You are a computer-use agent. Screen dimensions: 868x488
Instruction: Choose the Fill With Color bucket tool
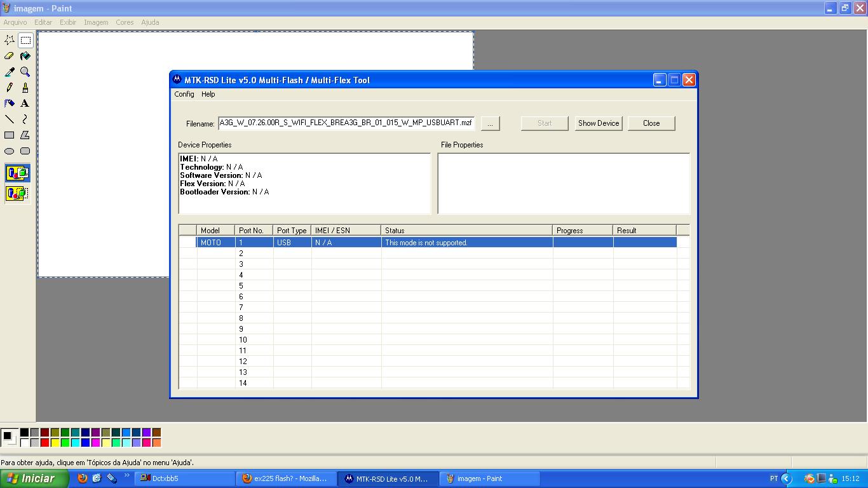point(25,56)
